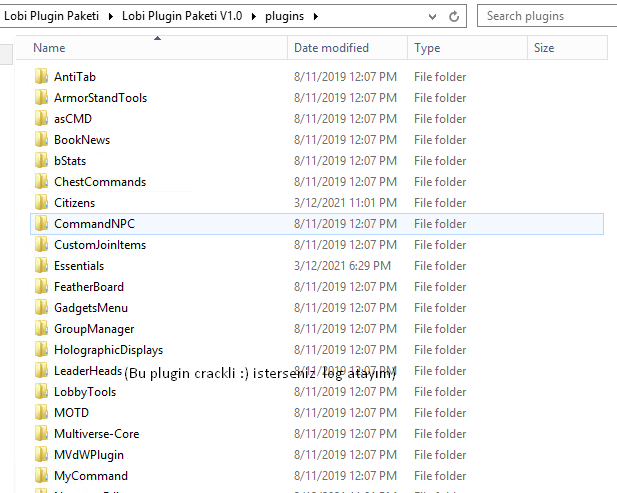Select the AntiTab folder name
The height and width of the screenshot is (493, 617).
(x=75, y=77)
